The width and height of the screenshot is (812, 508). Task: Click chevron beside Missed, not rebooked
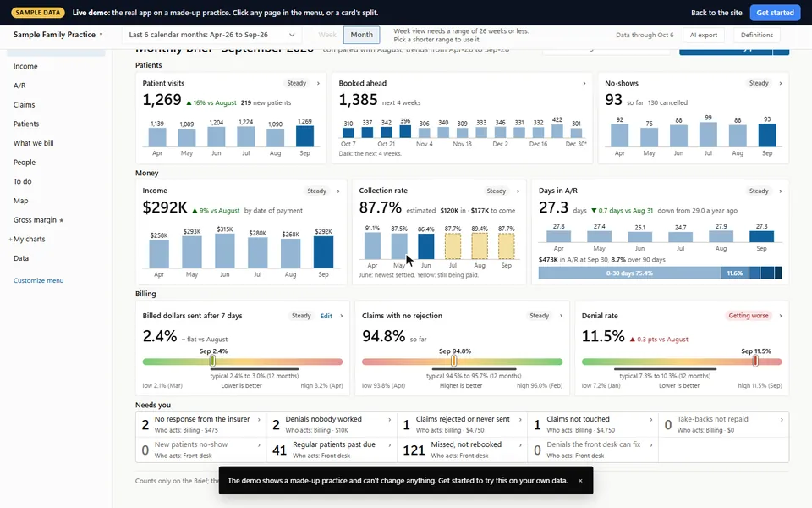pos(520,444)
